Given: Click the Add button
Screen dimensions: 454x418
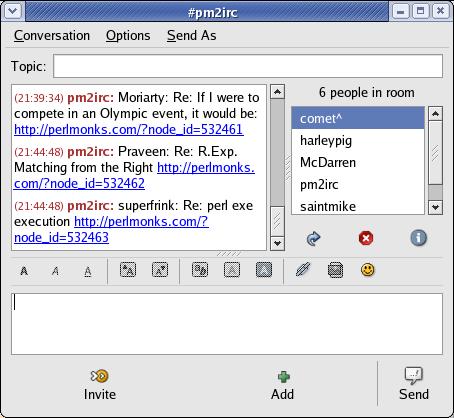Looking at the screenshot, I should pos(283,385).
